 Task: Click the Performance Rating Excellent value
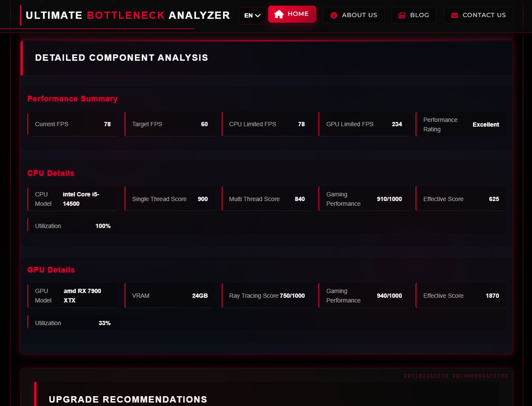click(486, 124)
